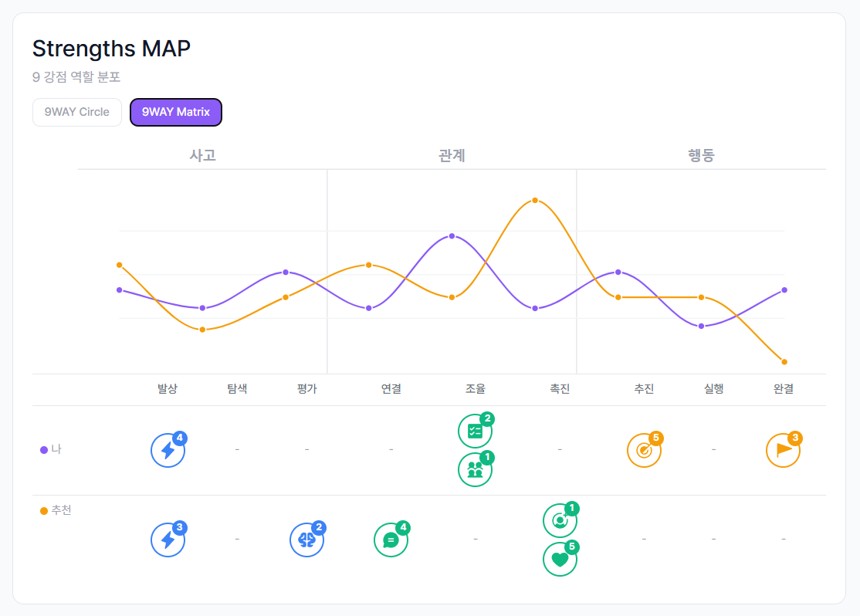Click the flag 완결 icon with badge 3
860x616 pixels.
click(x=784, y=450)
